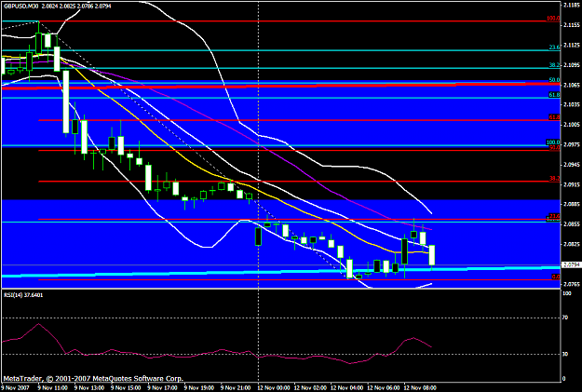Click the time axis label 9 Nov 19:00
This screenshot has height=392, width=582.
(199, 388)
